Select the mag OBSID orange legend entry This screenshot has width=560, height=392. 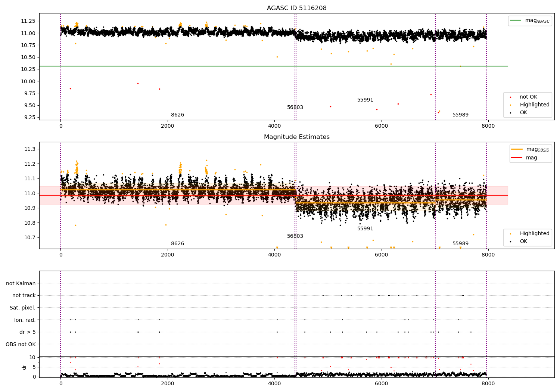(x=531, y=149)
